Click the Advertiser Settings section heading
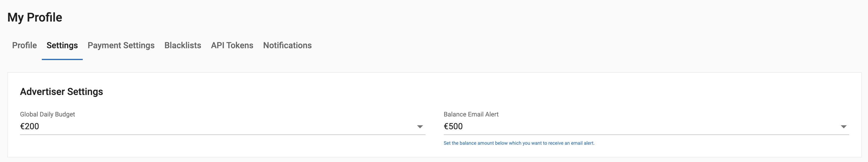Viewport: 868px width, 162px height. [61, 92]
